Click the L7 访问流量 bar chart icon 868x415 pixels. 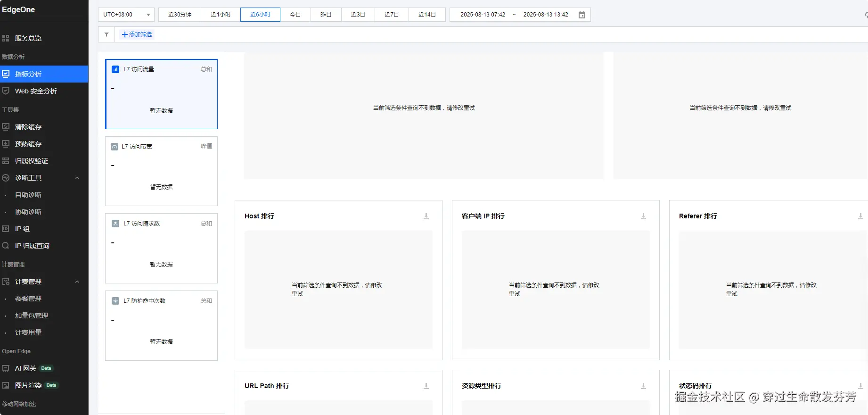pyautogui.click(x=115, y=69)
